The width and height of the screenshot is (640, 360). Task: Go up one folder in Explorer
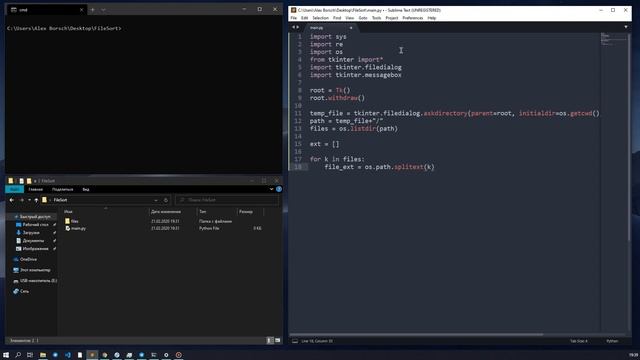(36, 200)
